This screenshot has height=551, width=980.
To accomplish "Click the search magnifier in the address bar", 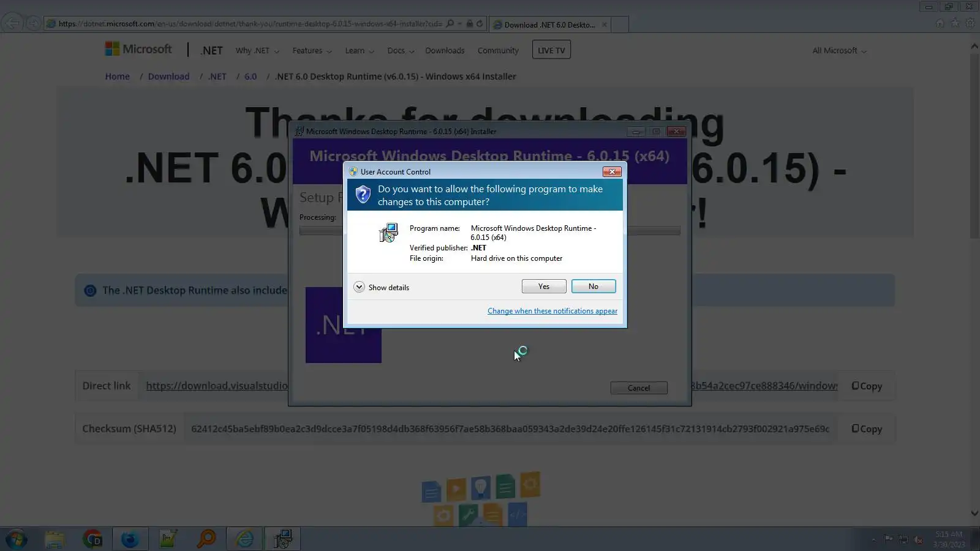I will pos(451,24).
